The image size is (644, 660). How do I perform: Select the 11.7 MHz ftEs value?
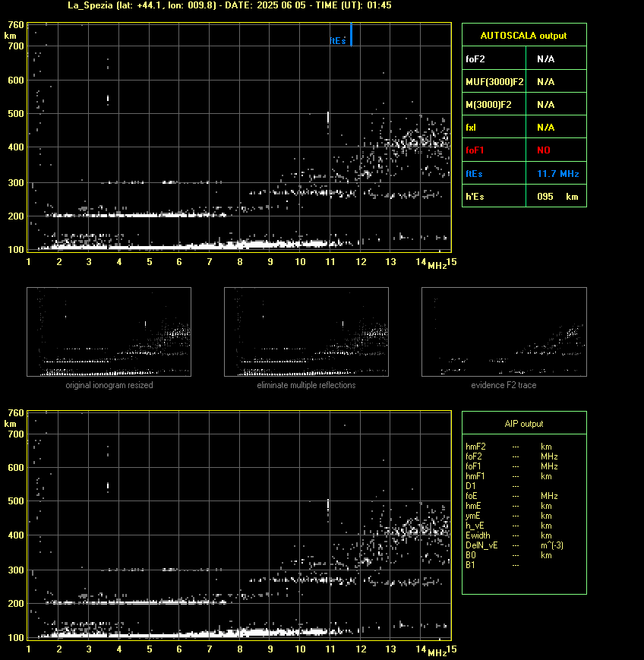click(x=558, y=174)
